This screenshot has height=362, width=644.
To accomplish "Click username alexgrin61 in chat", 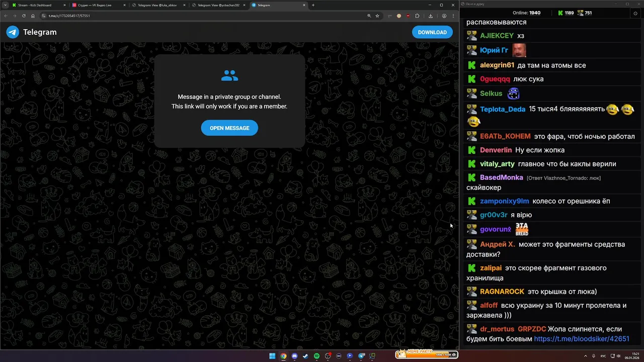I will [497, 65].
